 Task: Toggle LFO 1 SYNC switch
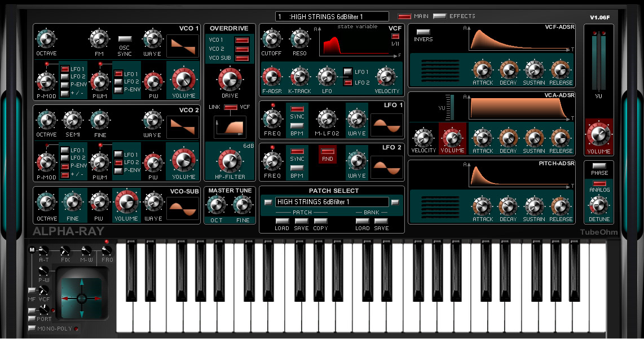[297, 109]
